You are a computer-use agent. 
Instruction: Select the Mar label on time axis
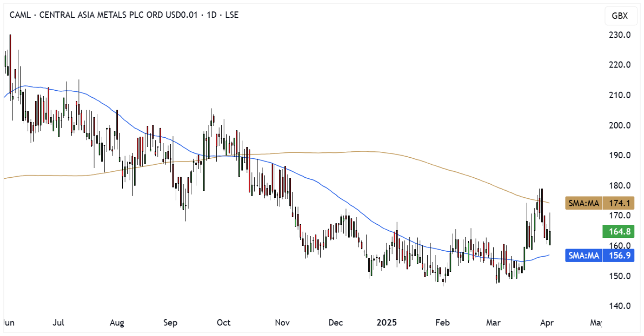click(x=493, y=323)
